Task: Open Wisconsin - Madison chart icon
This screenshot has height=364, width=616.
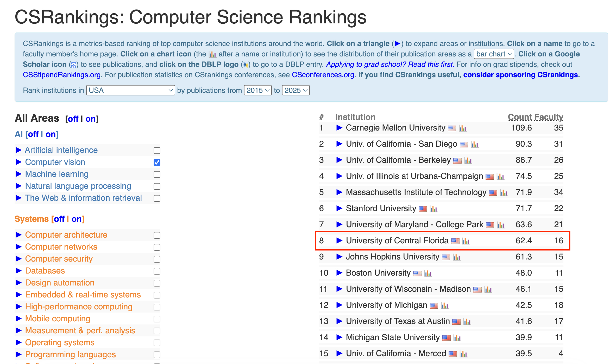Action: point(488,289)
